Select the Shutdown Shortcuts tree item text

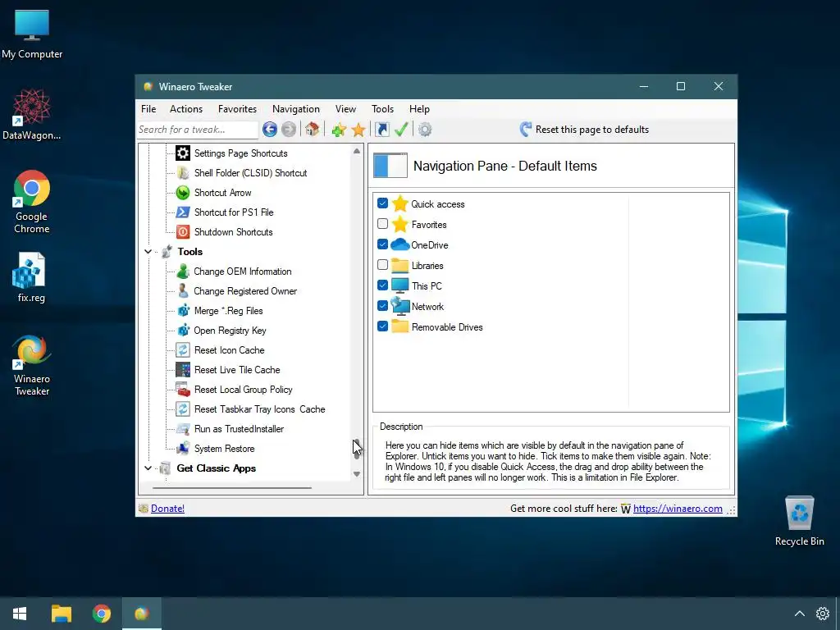tap(234, 232)
